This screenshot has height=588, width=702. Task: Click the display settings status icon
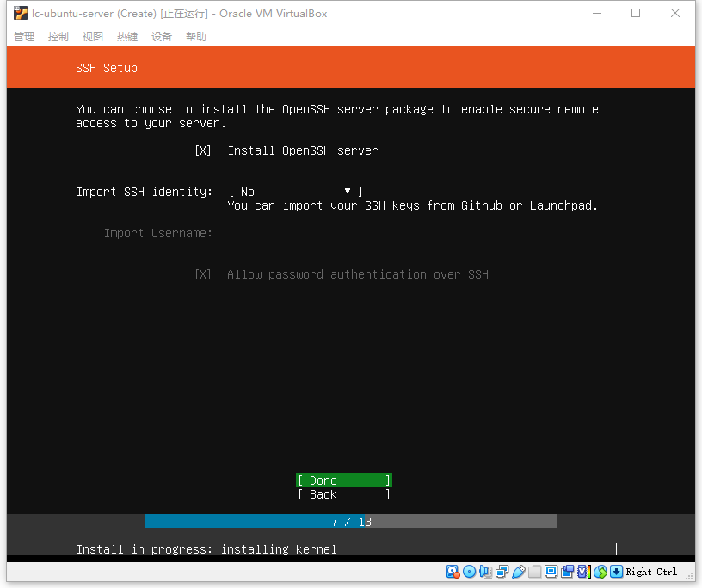[x=551, y=571]
